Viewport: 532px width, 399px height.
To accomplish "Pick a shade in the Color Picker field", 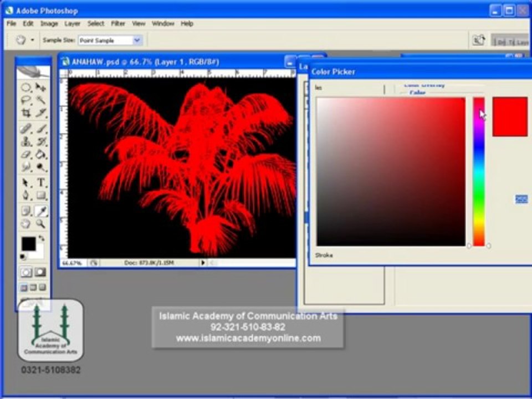I will click(x=391, y=172).
